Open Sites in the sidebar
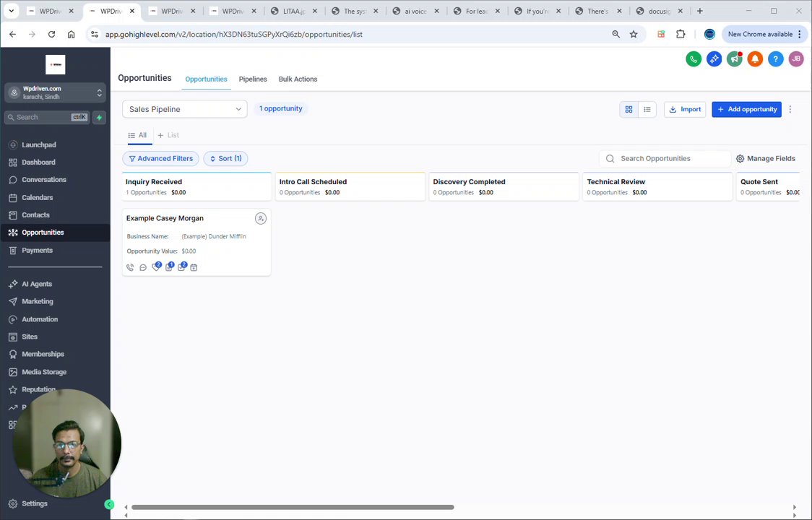The height and width of the screenshot is (520, 812). (55, 337)
